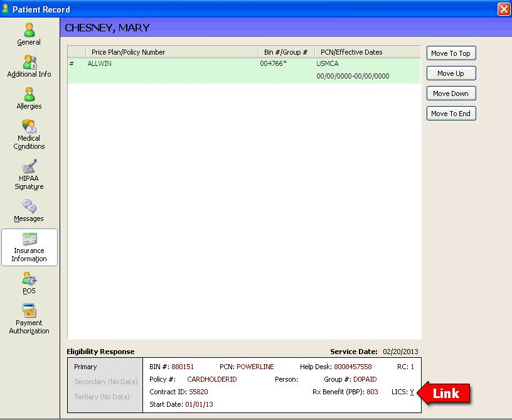Click the LICS Y link

412,392
